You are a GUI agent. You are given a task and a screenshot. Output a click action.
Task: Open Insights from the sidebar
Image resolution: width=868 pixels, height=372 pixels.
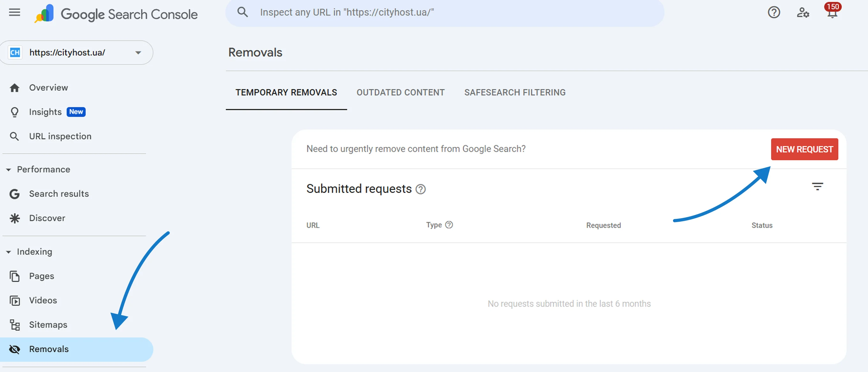(x=45, y=112)
